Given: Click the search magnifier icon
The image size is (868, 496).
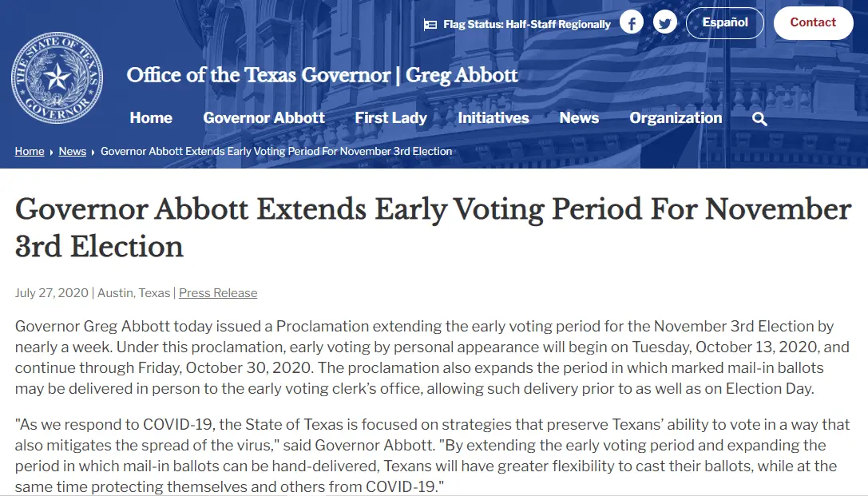Looking at the screenshot, I should click(759, 119).
